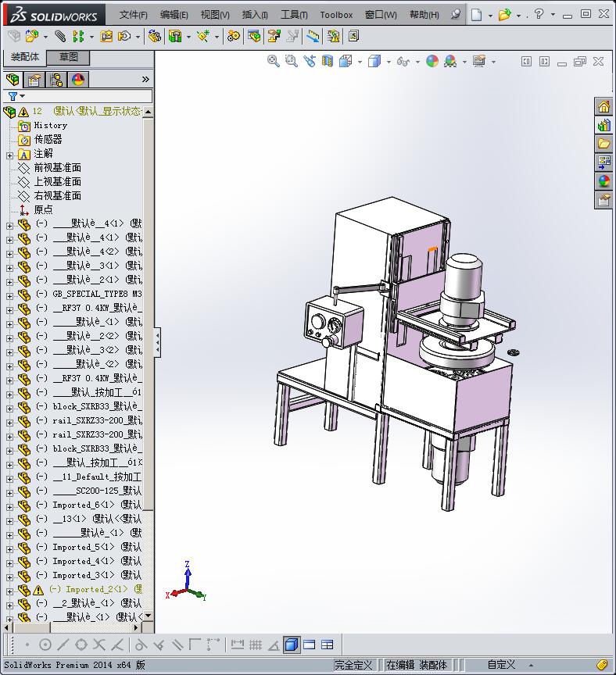Image resolution: width=616 pixels, height=675 pixels.
Task: Click the Zoom to Fit magnifier
Action: [273, 61]
